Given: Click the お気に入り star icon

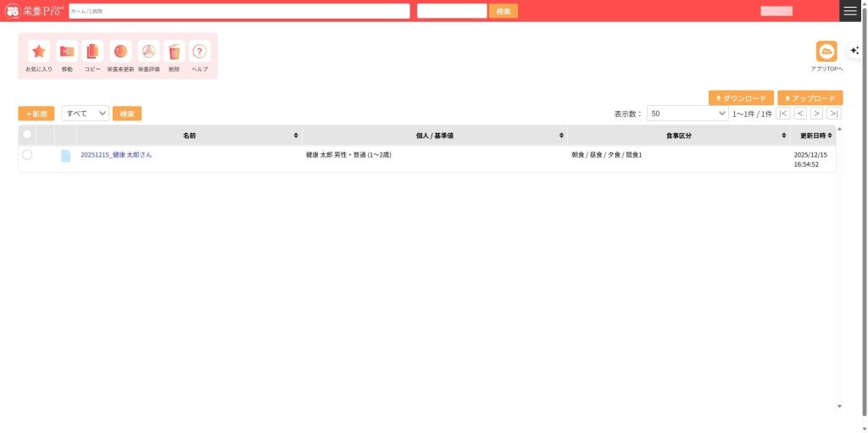Looking at the screenshot, I should (x=39, y=52).
